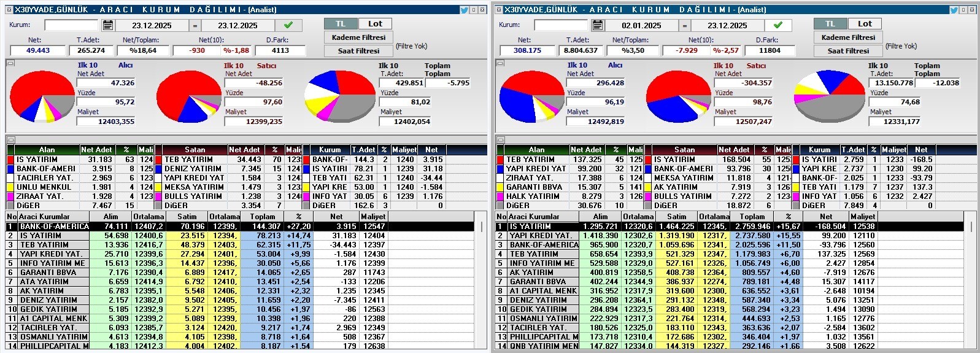Switch to Lot unit in the left window
Screen dimensions: 980x353
(375, 24)
